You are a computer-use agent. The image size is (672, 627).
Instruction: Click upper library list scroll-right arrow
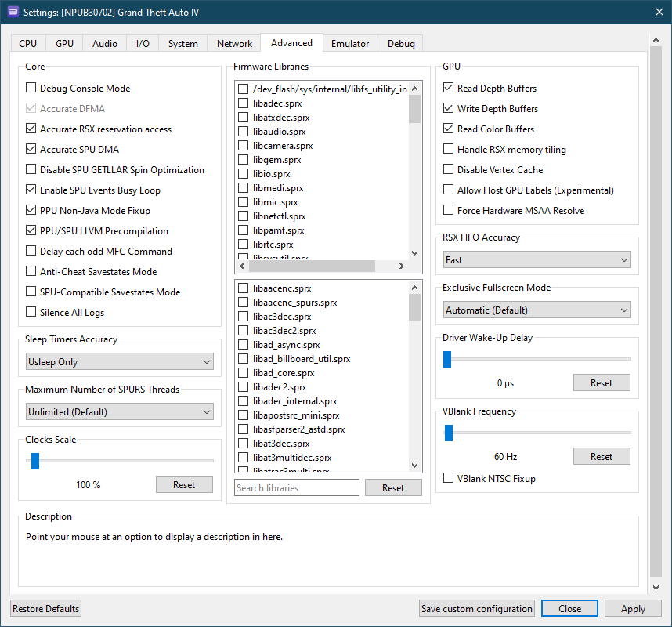[x=402, y=266]
